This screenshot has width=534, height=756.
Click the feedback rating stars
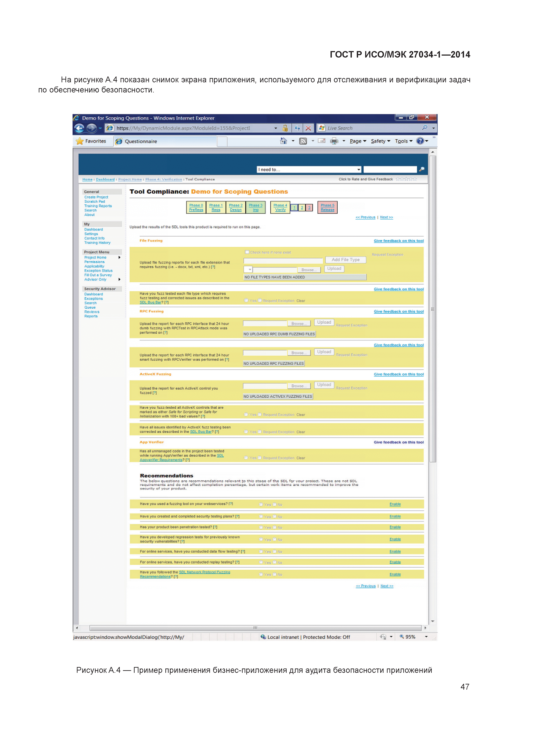click(x=406, y=179)
